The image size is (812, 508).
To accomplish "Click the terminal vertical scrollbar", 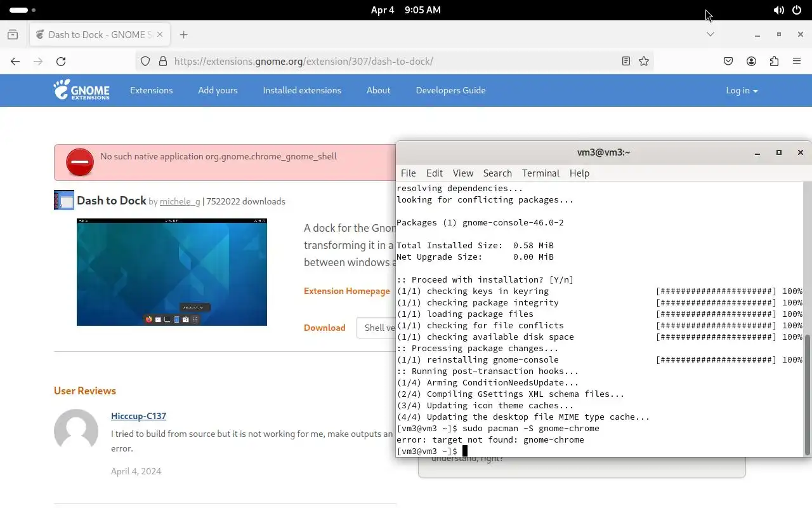I will point(808,394).
